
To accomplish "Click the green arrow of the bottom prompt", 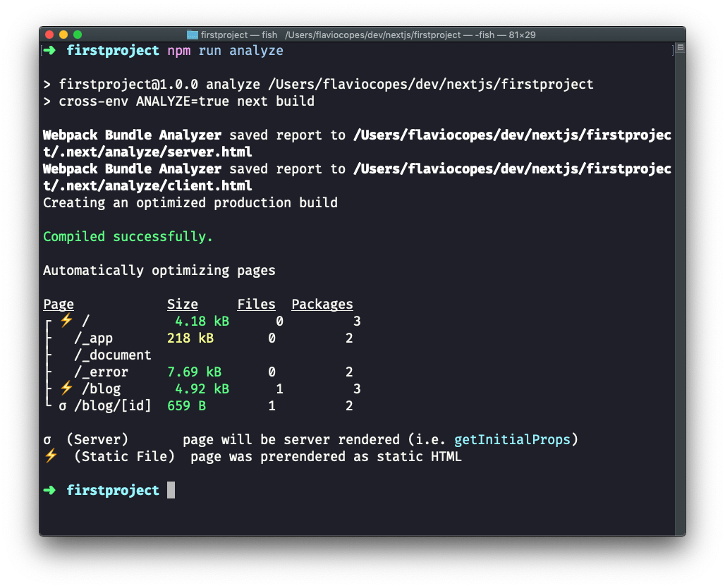I will (x=49, y=490).
